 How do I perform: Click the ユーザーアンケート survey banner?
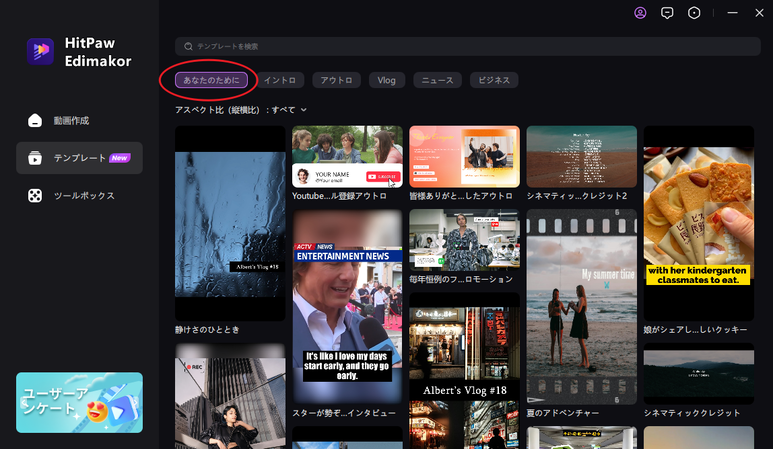[x=79, y=402]
